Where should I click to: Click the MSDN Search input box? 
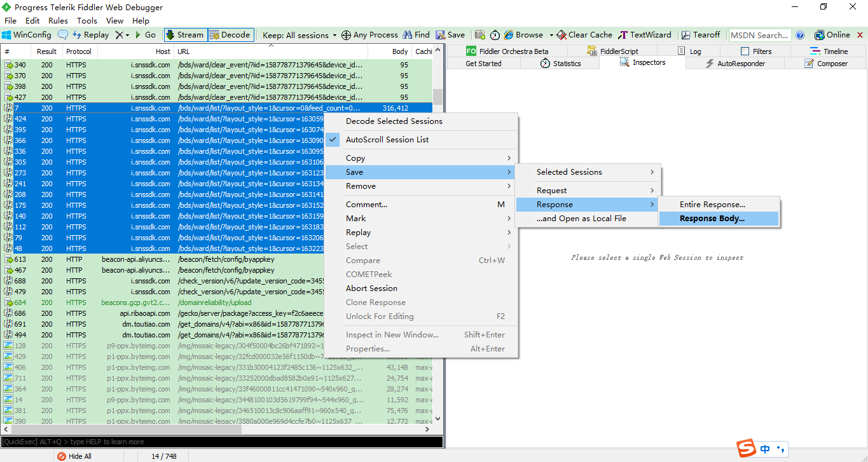pos(760,35)
